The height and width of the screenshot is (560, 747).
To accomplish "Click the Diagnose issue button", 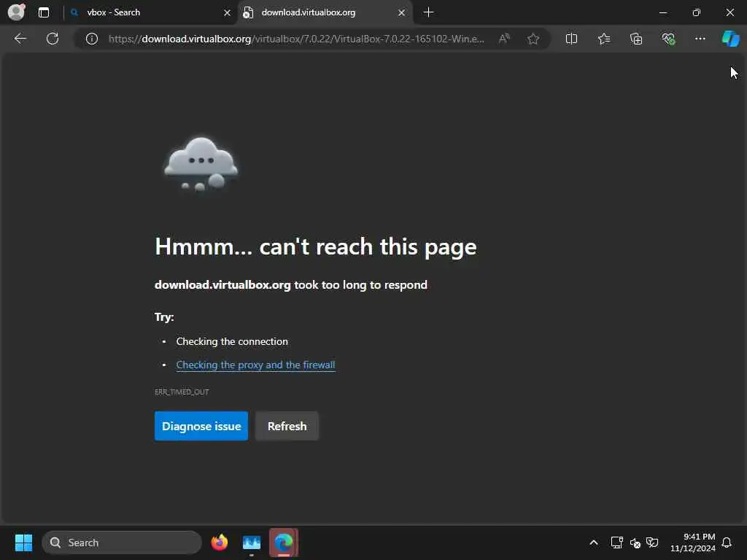I will pos(201,426).
